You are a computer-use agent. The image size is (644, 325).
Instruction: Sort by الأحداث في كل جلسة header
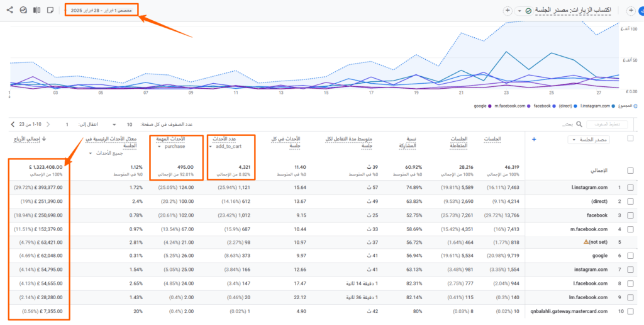coord(286,143)
